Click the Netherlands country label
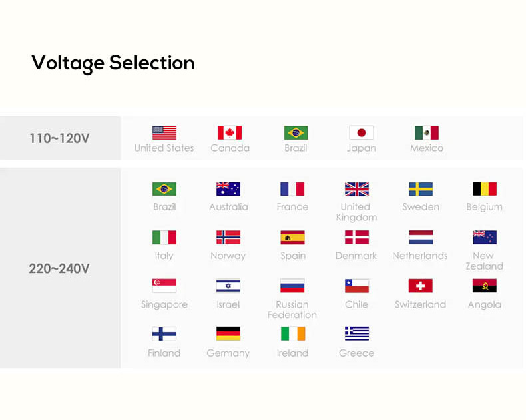The width and height of the screenshot is (526, 420). pos(420,256)
